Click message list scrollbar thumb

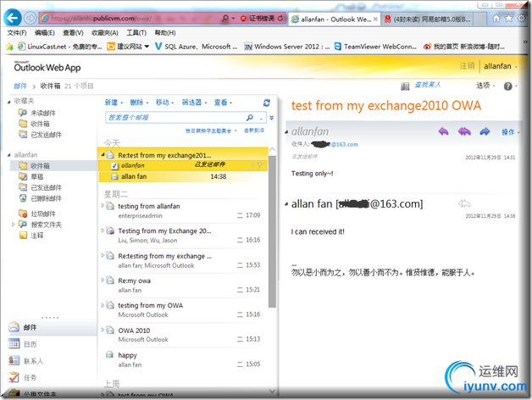click(x=272, y=231)
